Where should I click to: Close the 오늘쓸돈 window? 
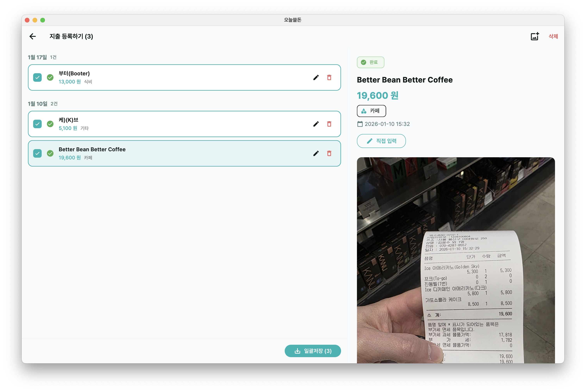pos(27,20)
